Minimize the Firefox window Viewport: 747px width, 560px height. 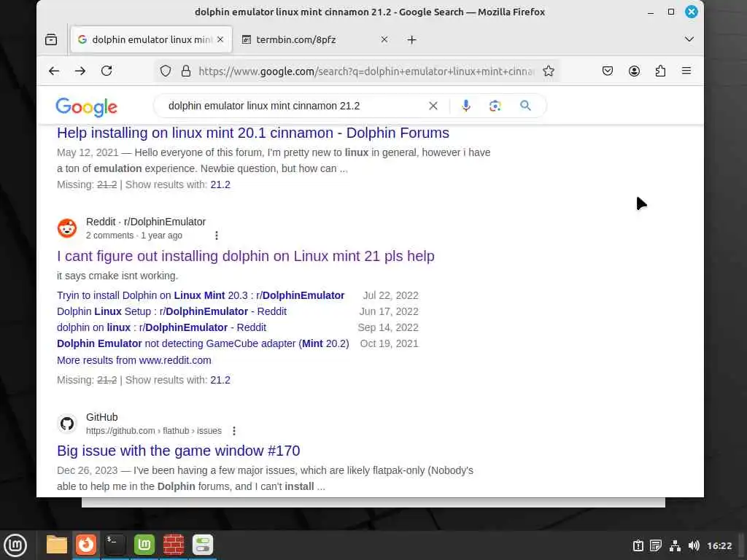[650, 12]
